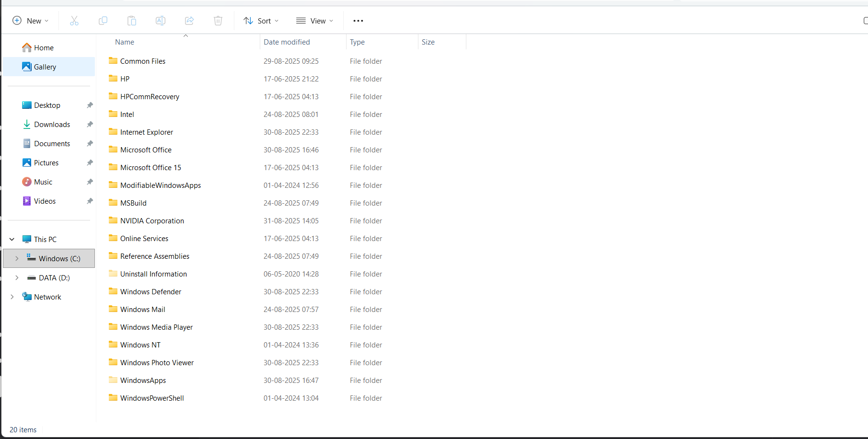Click the Share icon in toolbar
The image size is (868, 439).
pos(189,21)
